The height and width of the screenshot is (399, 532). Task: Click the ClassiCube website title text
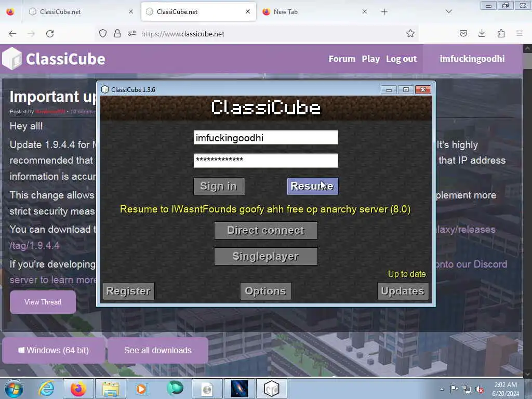pyautogui.click(x=65, y=59)
